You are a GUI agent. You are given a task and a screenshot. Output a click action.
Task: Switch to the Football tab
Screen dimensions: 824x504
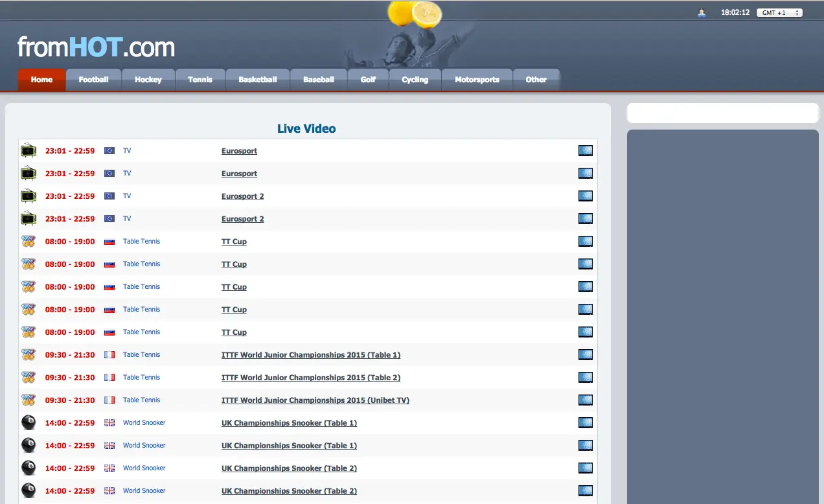click(x=93, y=80)
